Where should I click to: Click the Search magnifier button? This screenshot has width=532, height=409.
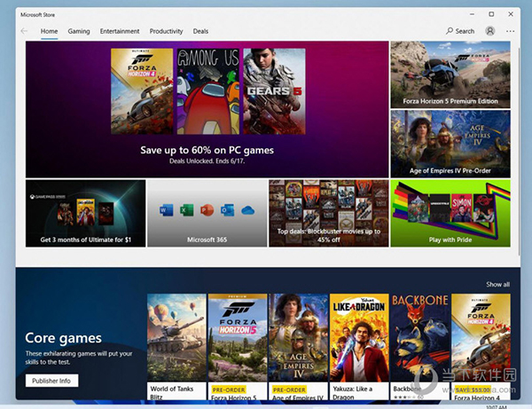coord(460,31)
